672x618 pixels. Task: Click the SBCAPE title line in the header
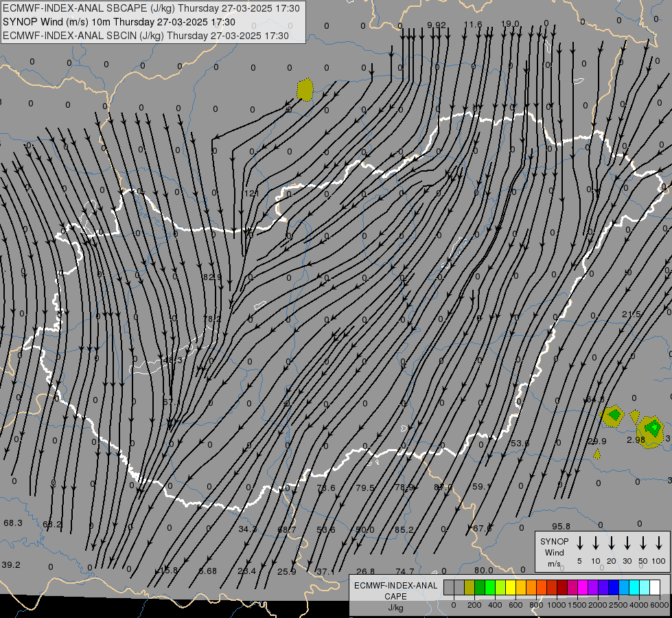click(x=151, y=8)
